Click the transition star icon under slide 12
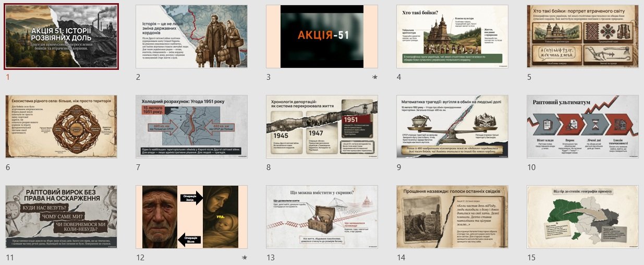This screenshot has height=265, width=644. pyautogui.click(x=244, y=257)
